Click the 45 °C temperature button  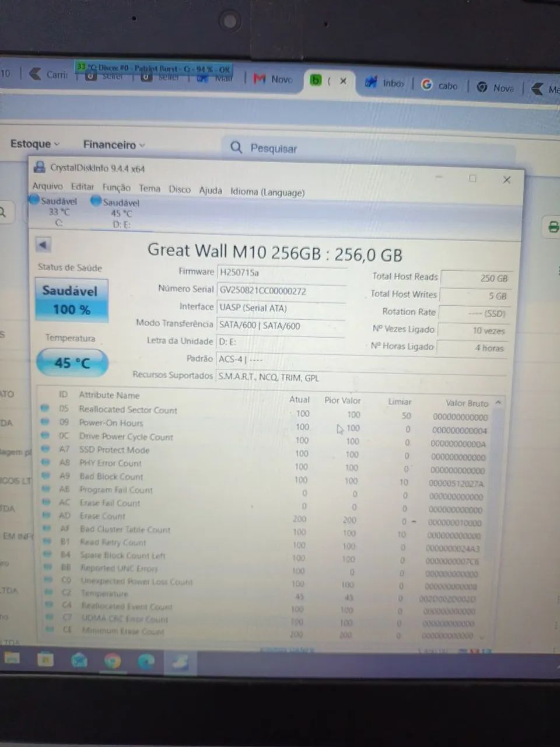point(72,362)
